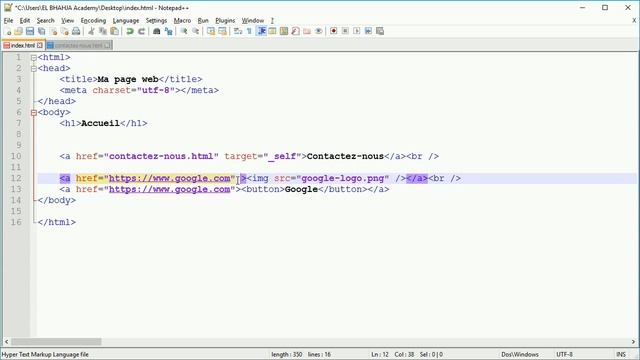Create a new file via toolbar icon
Screen dimensions: 640x360
(x=7, y=31)
